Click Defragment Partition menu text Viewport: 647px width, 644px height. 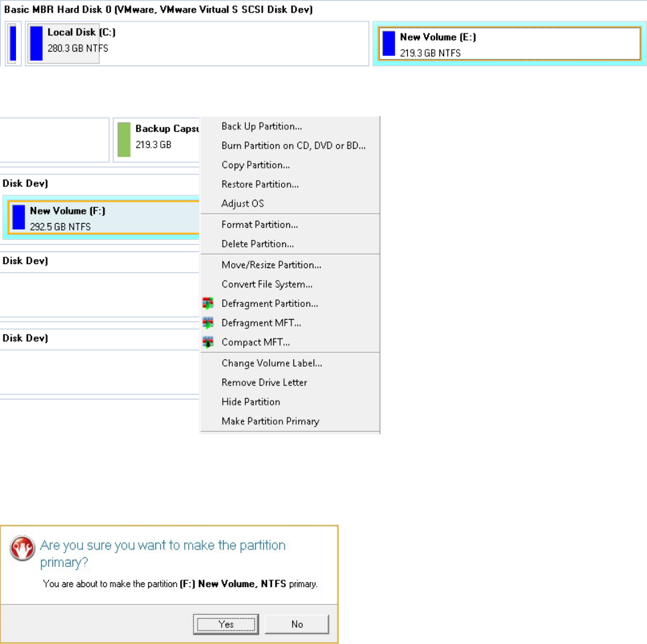point(269,304)
